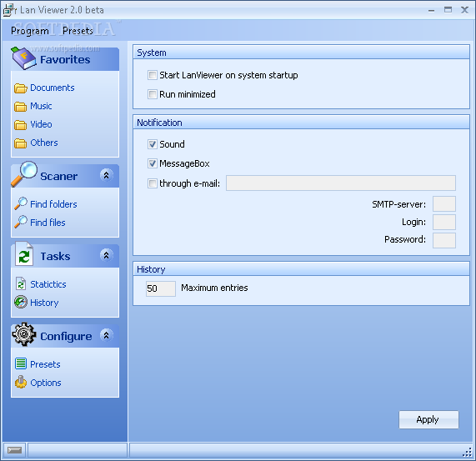Click the Favorites book icon

(x=23, y=58)
